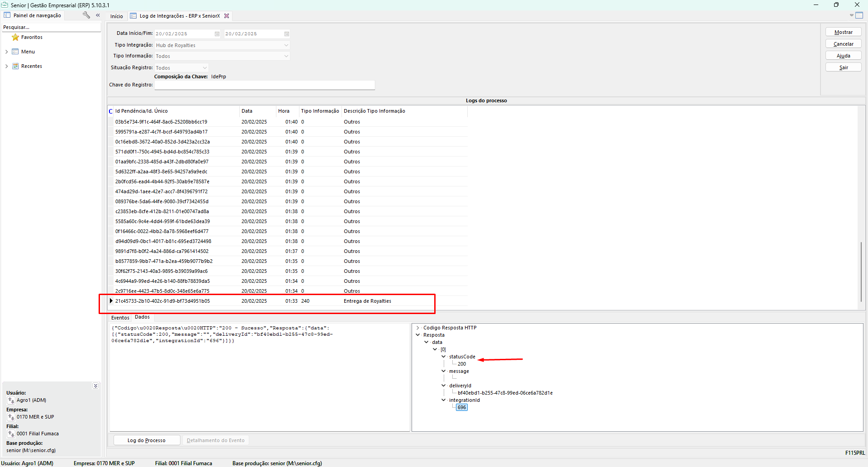Image resolution: width=868 pixels, height=467 pixels.
Task: Click the Detalhamento do Evento button
Action: (216, 440)
